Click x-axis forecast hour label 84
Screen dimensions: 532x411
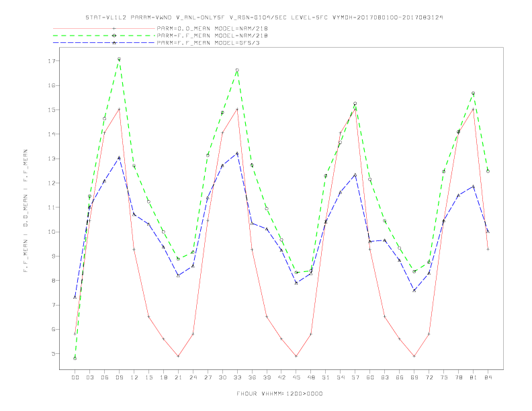pyautogui.click(x=488, y=377)
